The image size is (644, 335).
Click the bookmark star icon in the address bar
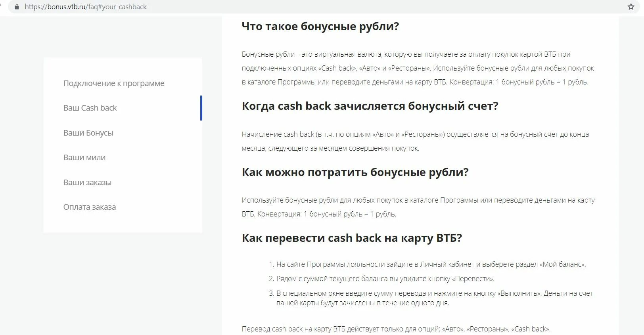(x=631, y=7)
